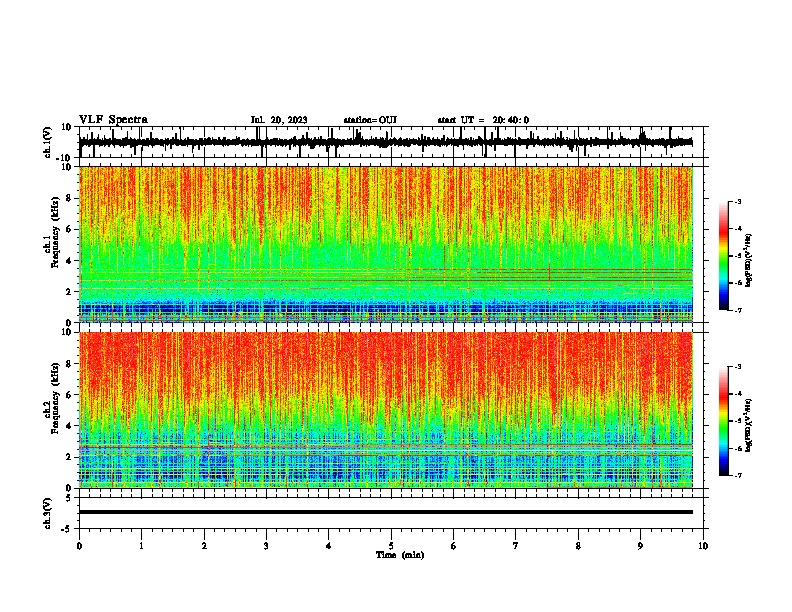Click the ch.3 flat black trace line

[x=386, y=512]
